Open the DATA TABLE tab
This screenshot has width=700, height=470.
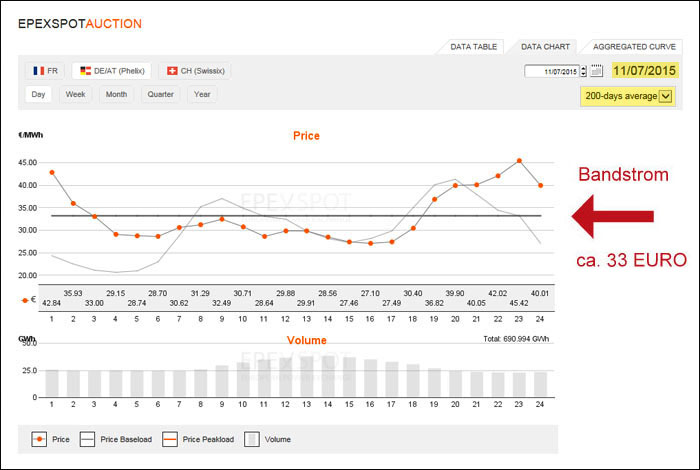point(473,47)
